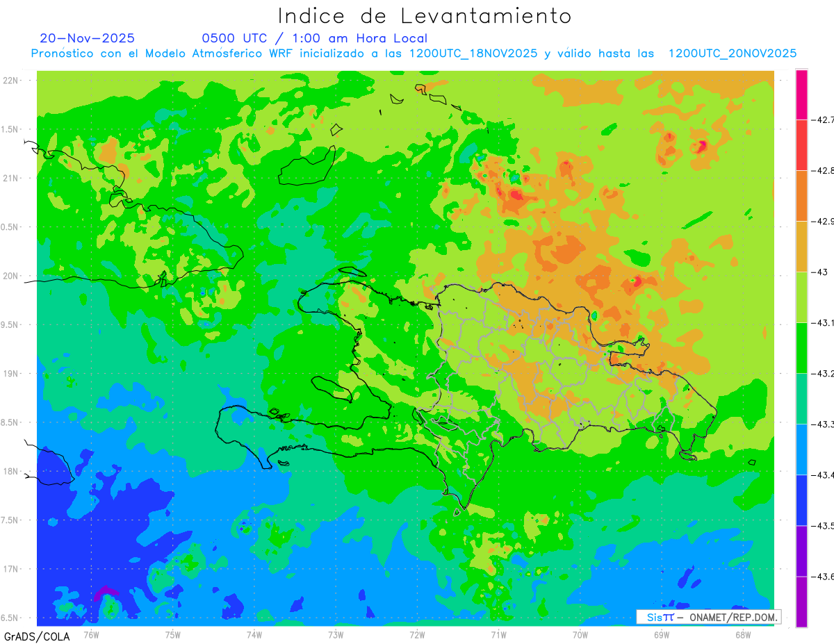
Task: Click the '-43' color bar value
Action: 821,272
